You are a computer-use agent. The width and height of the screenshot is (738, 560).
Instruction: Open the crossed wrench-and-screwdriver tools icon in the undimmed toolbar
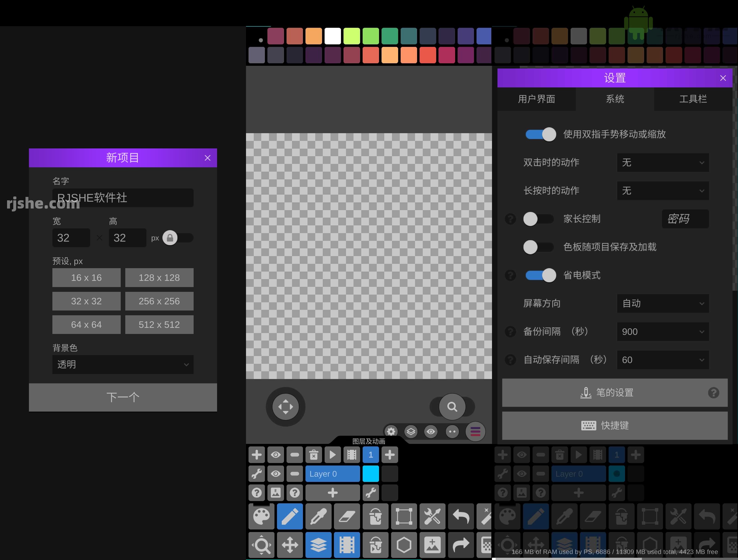point(432,517)
